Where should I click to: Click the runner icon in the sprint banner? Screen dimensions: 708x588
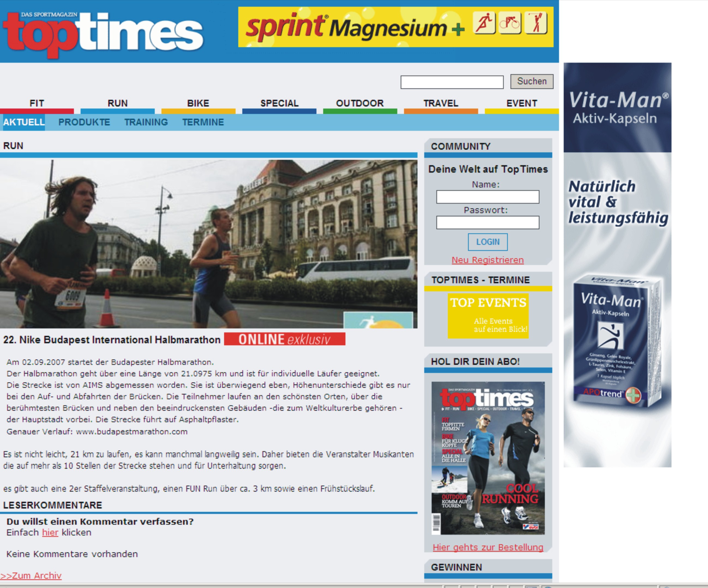pyautogui.click(x=484, y=23)
